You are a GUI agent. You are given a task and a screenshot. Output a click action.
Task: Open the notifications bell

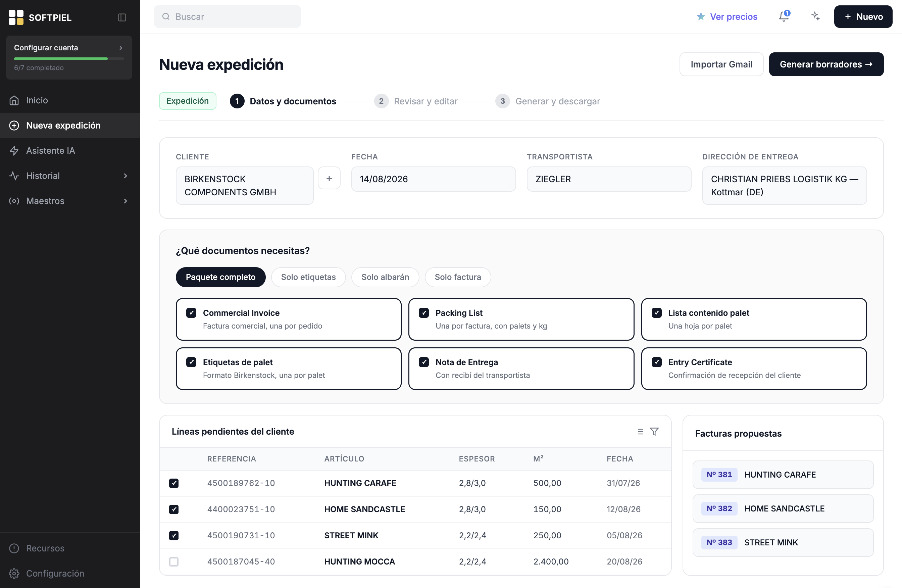[784, 16]
